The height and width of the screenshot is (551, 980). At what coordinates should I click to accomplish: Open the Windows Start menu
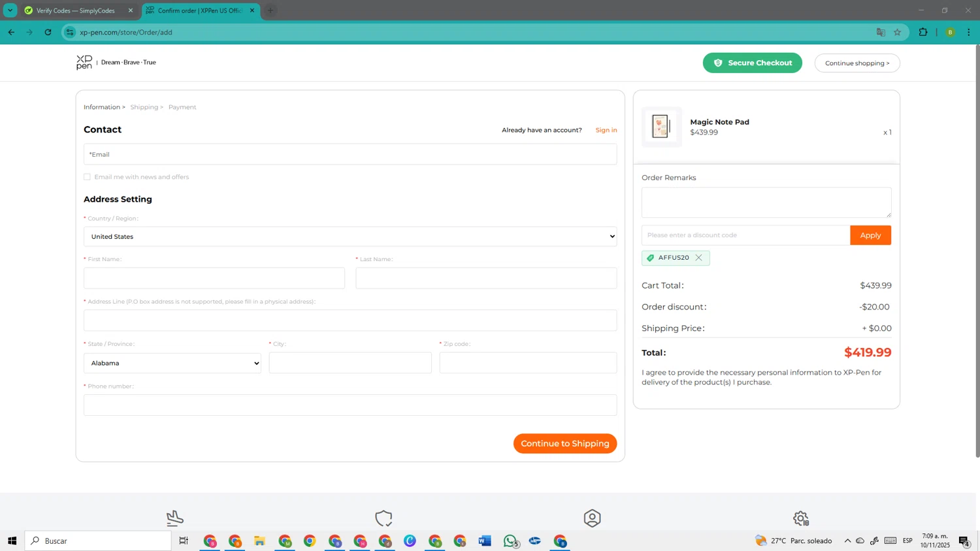[12, 541]
